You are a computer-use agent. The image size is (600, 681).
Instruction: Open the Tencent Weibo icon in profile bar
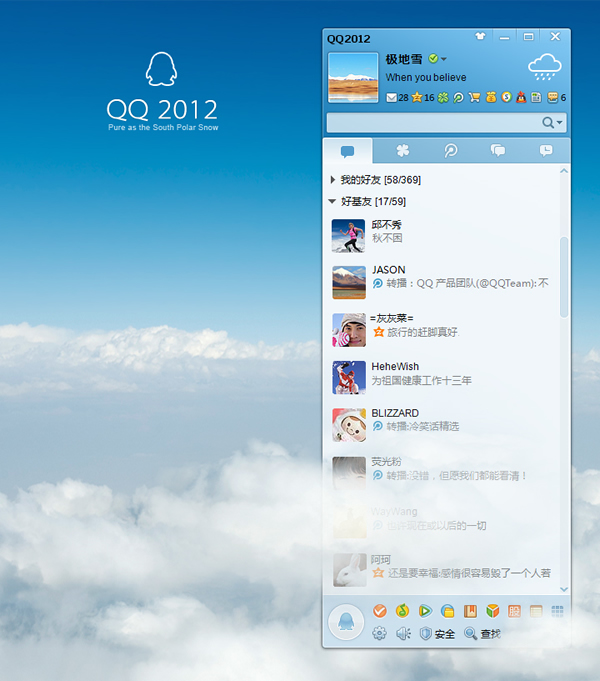pos(458,97)
